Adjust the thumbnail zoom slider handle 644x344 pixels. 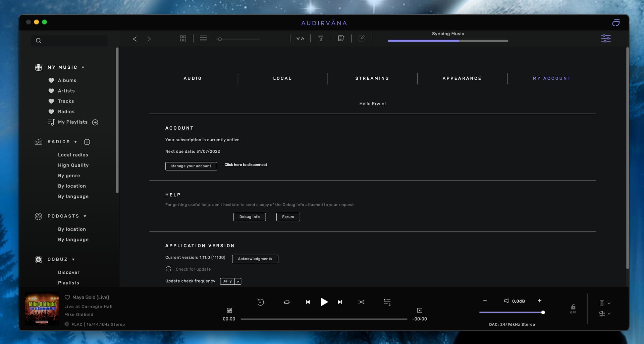[x=219, y=39]
